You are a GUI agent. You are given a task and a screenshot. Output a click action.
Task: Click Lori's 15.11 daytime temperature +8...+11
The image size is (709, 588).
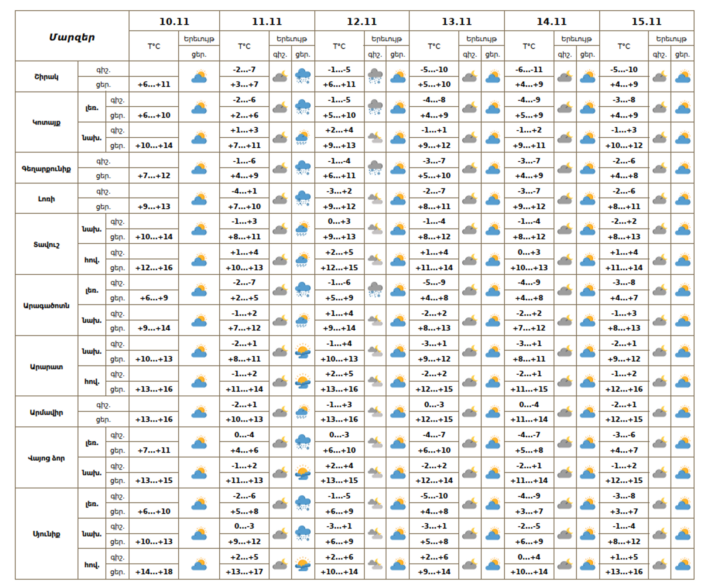coord(624,206)
